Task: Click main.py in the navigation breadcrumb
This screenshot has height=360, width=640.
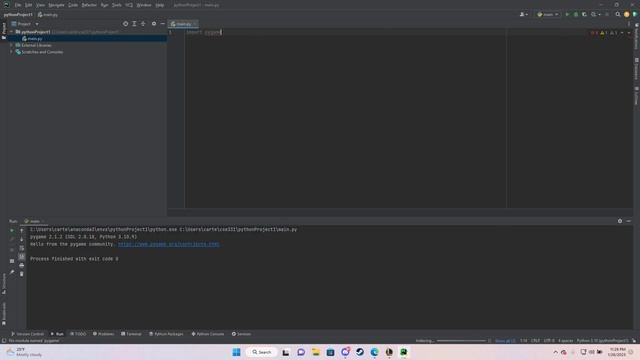Action: [x=48, y=15]
